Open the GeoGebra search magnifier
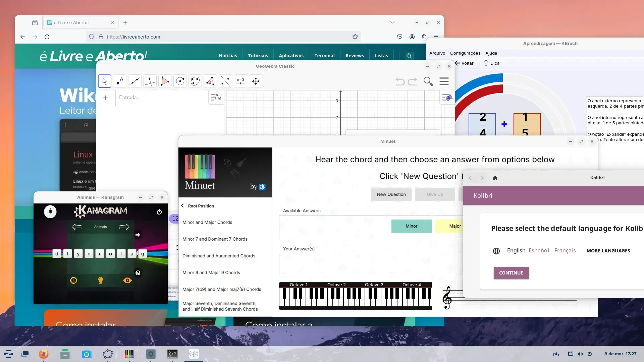Screen dimensions: 644x362 pyautogui.click(x=428, y=81)
